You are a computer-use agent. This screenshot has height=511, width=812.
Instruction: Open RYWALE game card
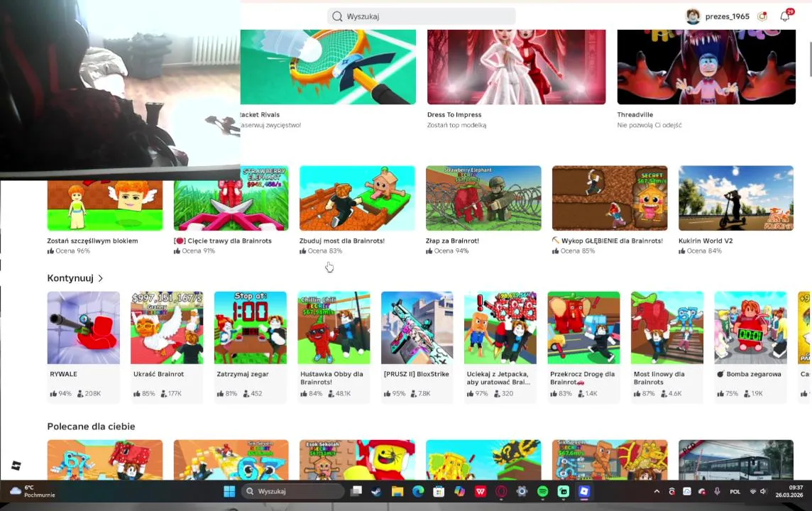pos(83,347)
